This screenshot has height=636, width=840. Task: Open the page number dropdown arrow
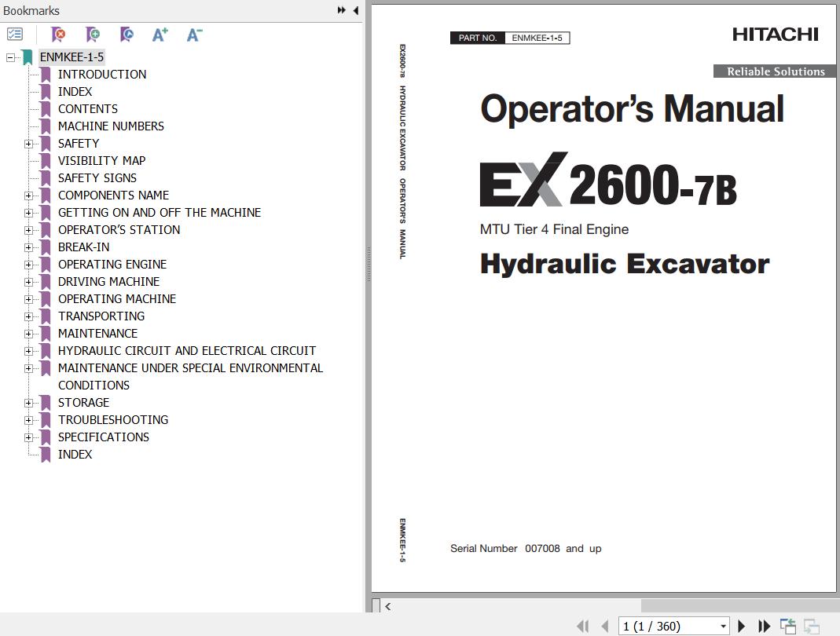coord(723,626)
